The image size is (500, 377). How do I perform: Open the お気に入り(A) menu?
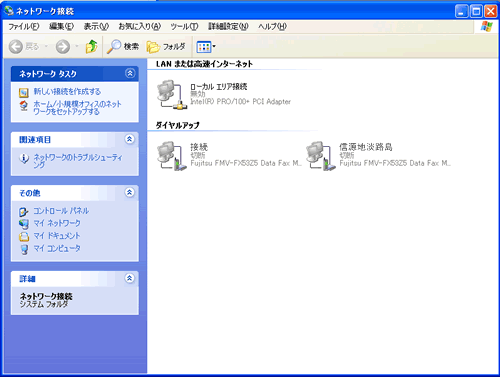coord(140,26)
